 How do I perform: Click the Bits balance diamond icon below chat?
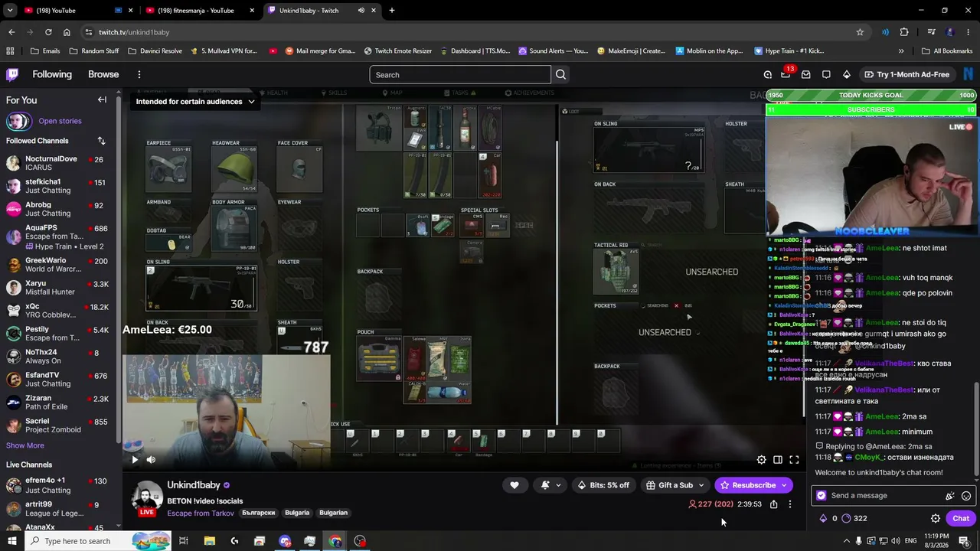coord(823,518)
